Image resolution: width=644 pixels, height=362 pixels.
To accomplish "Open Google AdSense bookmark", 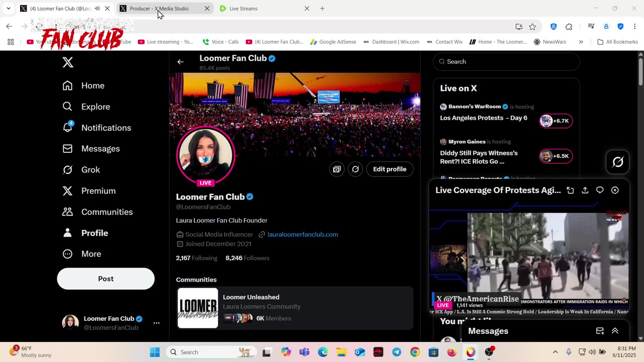I will click(x=333, y=42).
